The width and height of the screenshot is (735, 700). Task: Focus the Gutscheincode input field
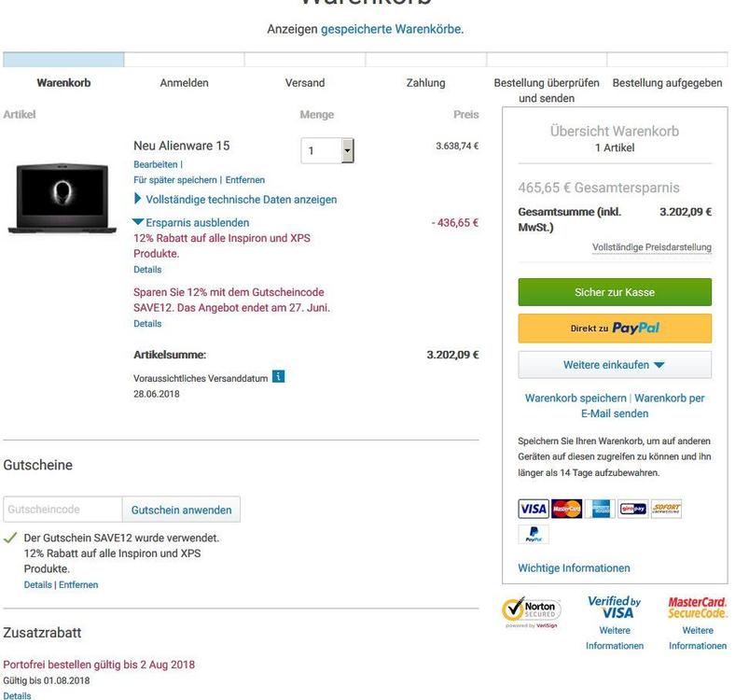62,510
